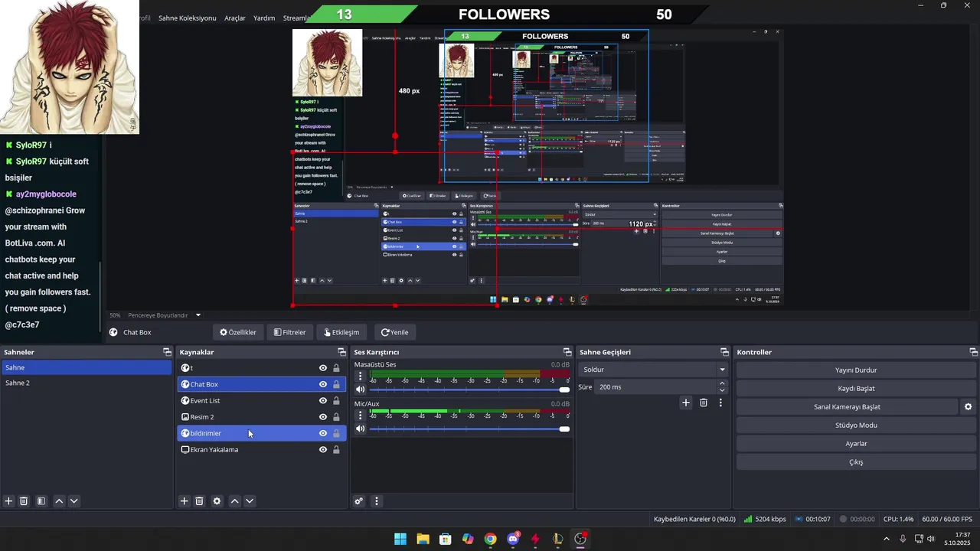The image size is (980, 551).
Task: Select the Resim 2 source row
Action: [x=261, y=417]
